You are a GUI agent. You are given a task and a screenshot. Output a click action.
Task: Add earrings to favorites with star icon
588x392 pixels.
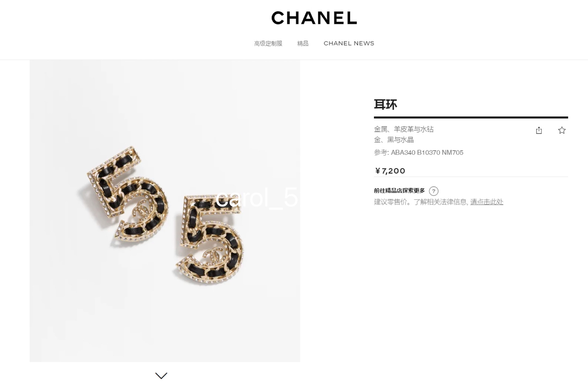point(562,130)
